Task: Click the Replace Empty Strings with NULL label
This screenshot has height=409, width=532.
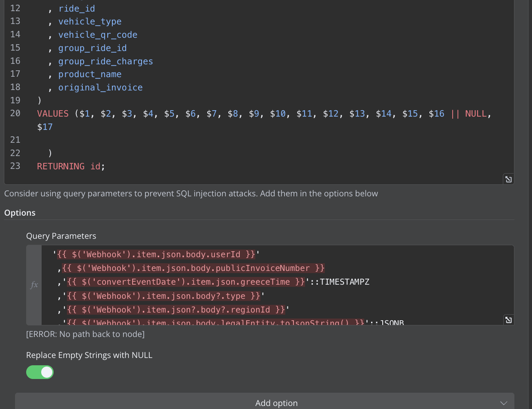Action: pyautogui.click(x=89, y=355)
